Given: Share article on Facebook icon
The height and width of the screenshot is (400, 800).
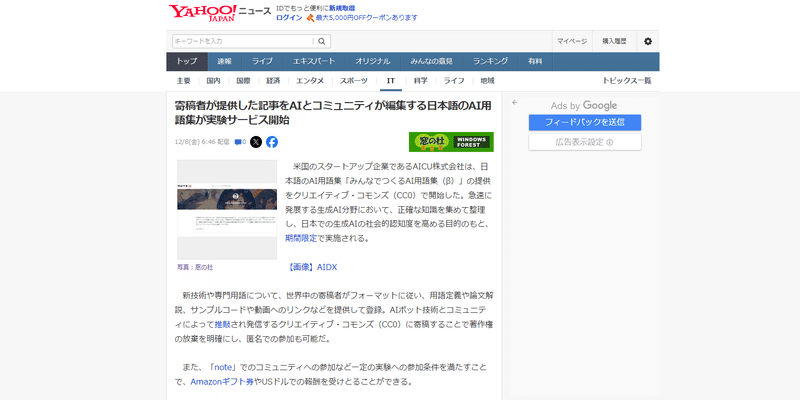Looking at the screenshot, I should click(x=272, y=142).
